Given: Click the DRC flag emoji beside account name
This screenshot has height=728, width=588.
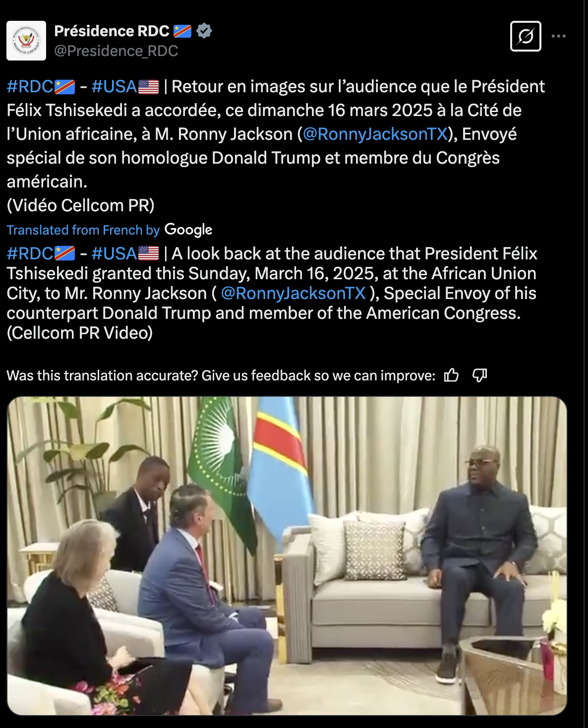Looking at the screenshot, I should (x=182, y=31).
